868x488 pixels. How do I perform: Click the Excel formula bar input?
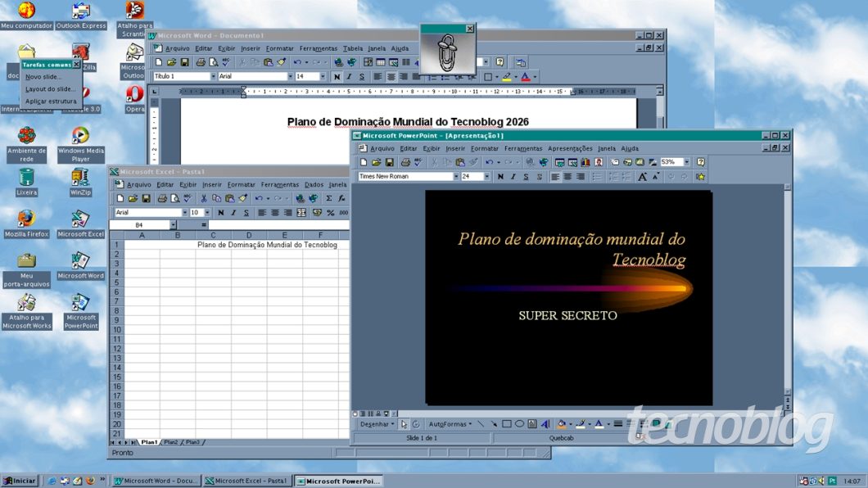click(279, 225)
